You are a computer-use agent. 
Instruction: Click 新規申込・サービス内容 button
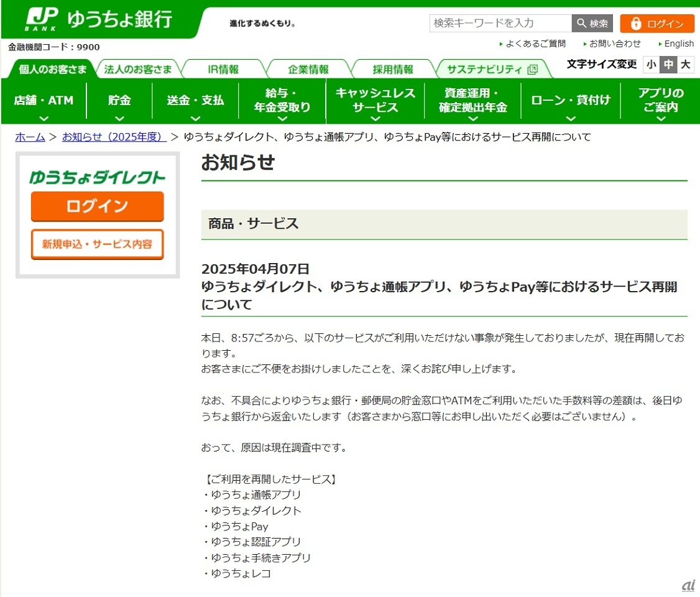point(98,244)
